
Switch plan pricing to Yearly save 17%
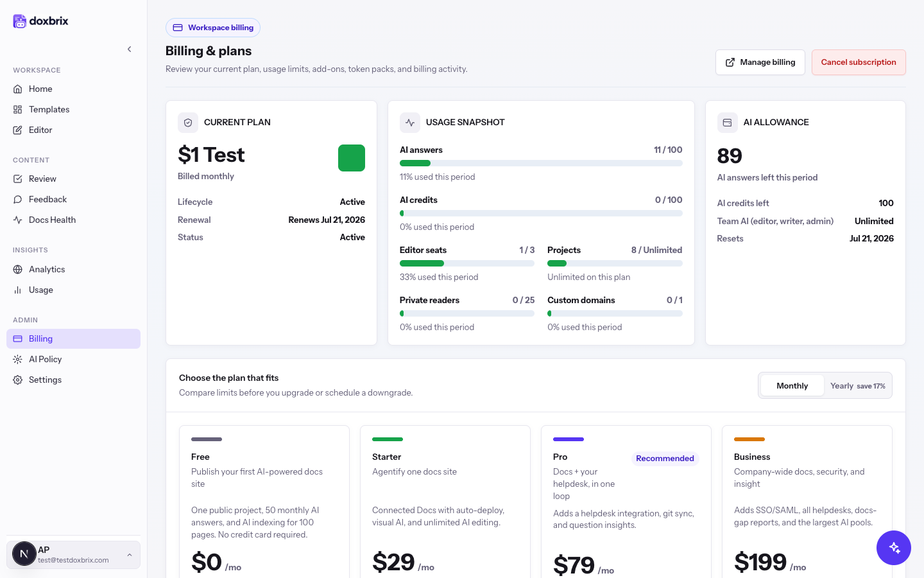tap(857, 385)
